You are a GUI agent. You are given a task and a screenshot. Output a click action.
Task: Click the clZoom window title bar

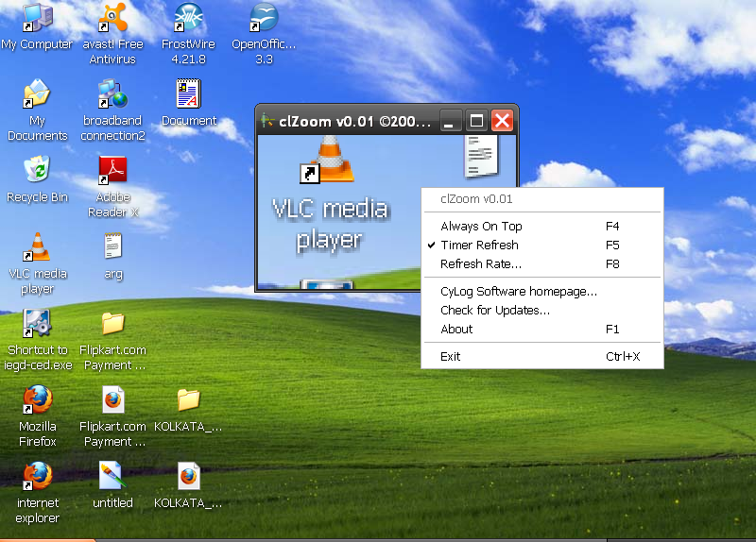[x=350, y=121]
